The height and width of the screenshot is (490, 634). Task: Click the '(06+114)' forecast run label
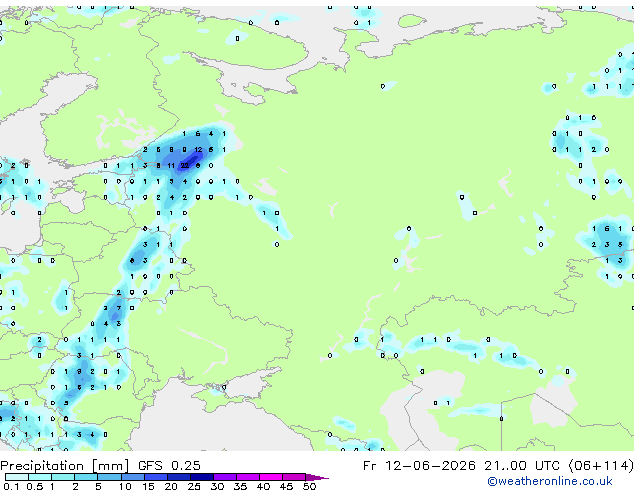(x=600, y=466)
